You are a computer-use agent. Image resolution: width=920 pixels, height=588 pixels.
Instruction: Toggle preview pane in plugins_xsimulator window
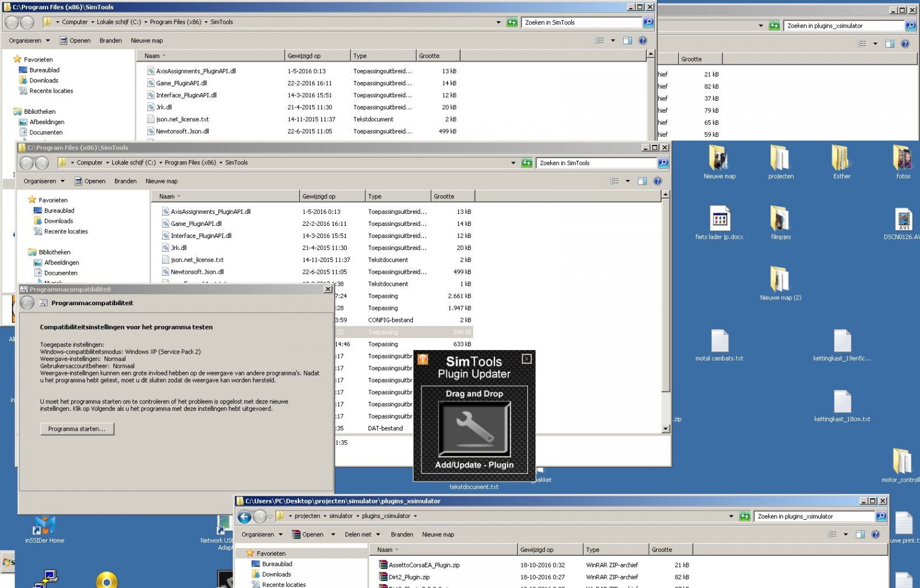tap(860, 535)
